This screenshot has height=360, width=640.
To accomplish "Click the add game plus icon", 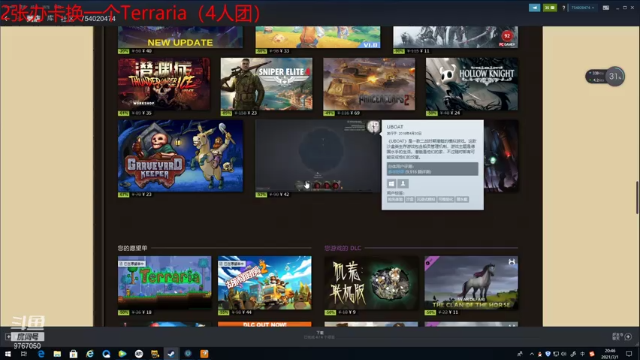I will pos(8,336).
